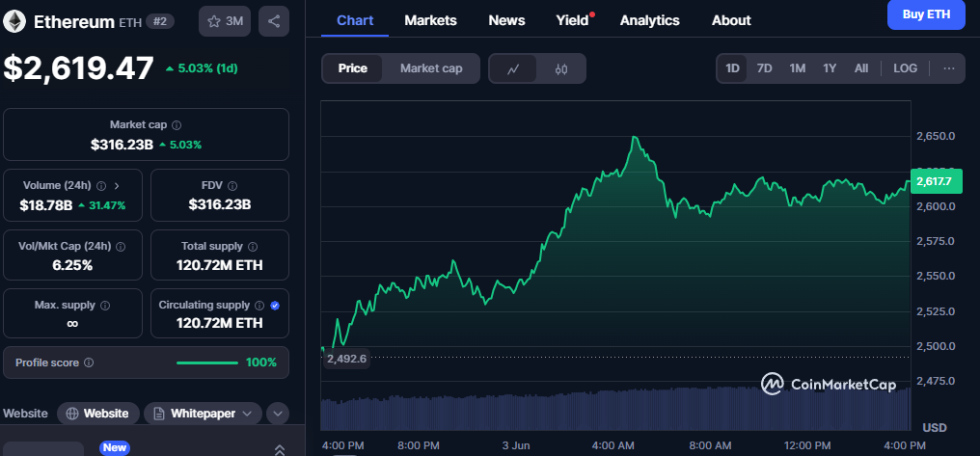Show Circulating supply info icon
This screenshot has height=456, width=980.
point(259,306)
